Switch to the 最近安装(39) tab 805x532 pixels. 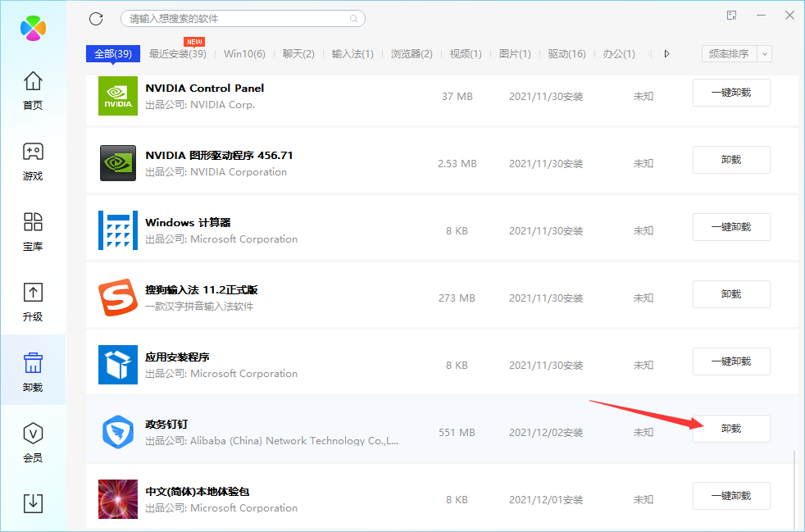(178, 54)
